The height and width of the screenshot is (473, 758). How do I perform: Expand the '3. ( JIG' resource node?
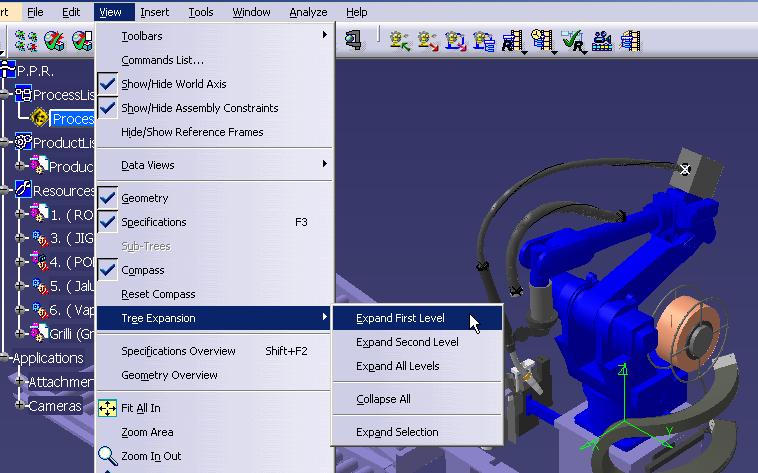coord(20,237)
